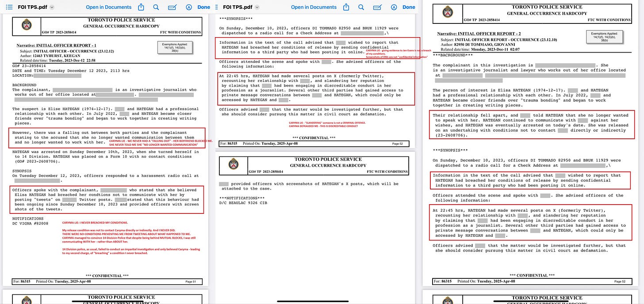The image size is (644, 304).
Task: Open search in the middle viewer toolbar
Action: (x=361, y=7)
